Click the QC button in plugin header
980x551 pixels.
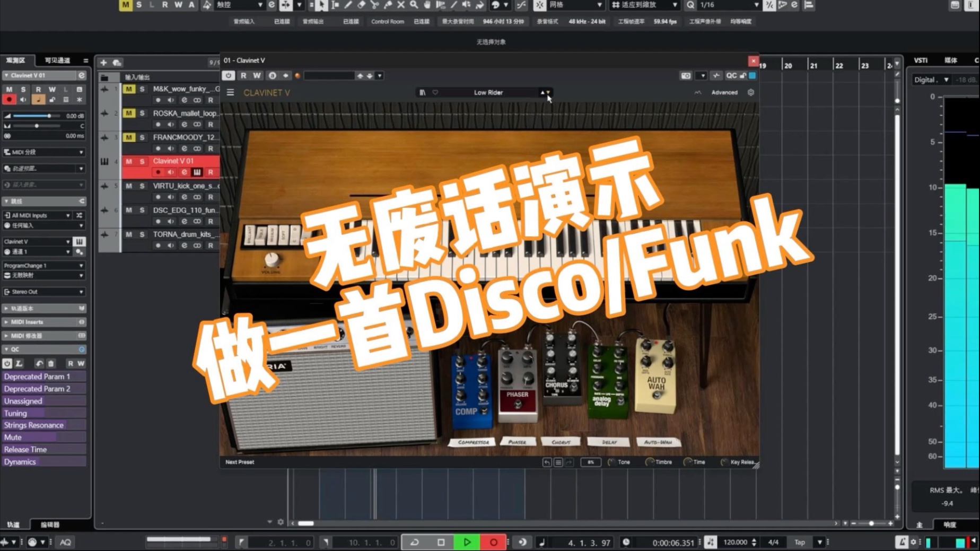pyautogui.click(x=731, y=76)
